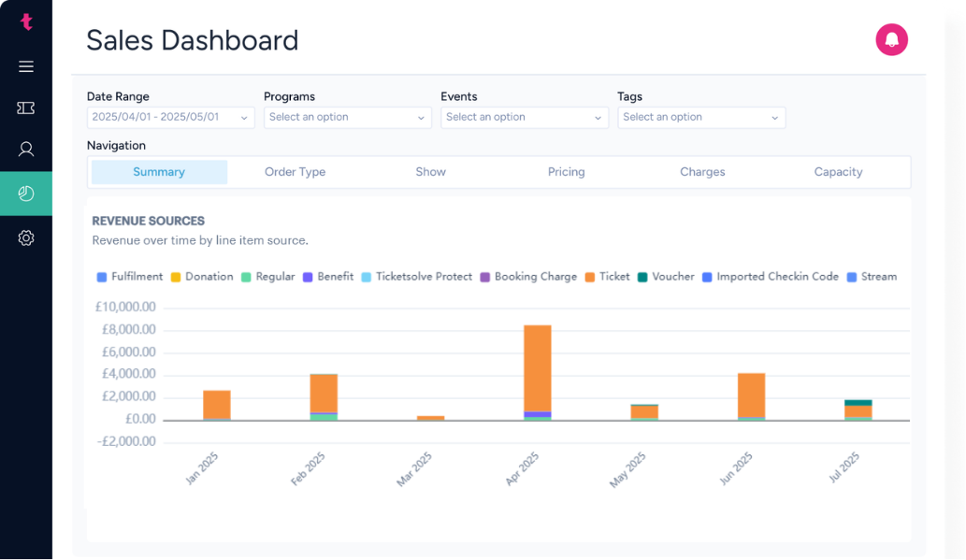Screen dimensions: 966x560
Task: Select the reports pie chart icon
Action: pos(26,194)
